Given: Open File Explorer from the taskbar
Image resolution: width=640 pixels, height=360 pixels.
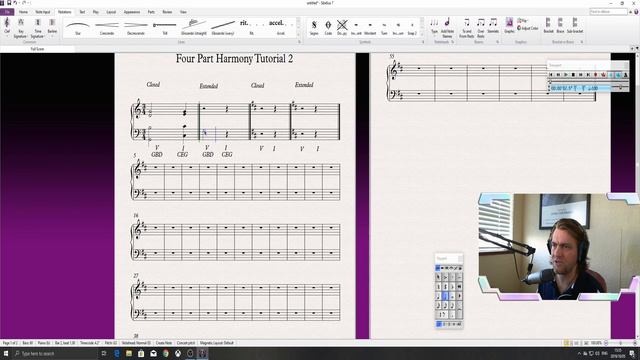Looking at the screenshot, I should click(129, 353).
